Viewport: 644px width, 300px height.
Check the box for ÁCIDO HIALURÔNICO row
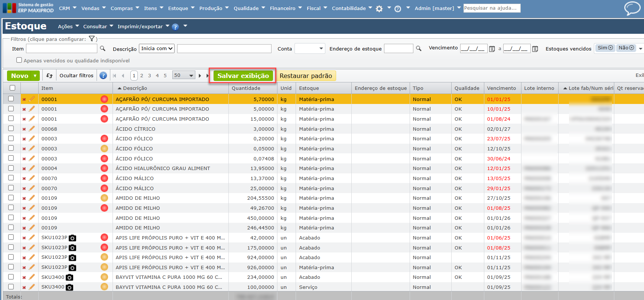coord(11,168)
